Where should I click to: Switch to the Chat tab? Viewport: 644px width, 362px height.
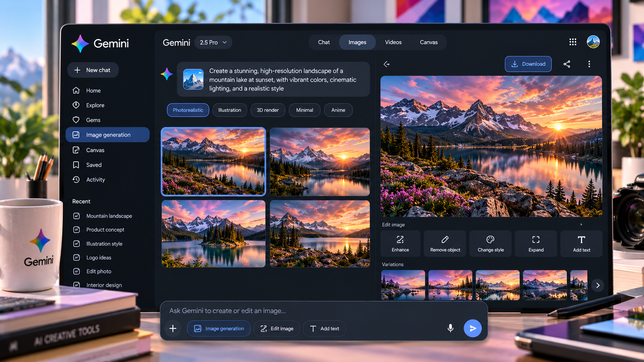324,42
